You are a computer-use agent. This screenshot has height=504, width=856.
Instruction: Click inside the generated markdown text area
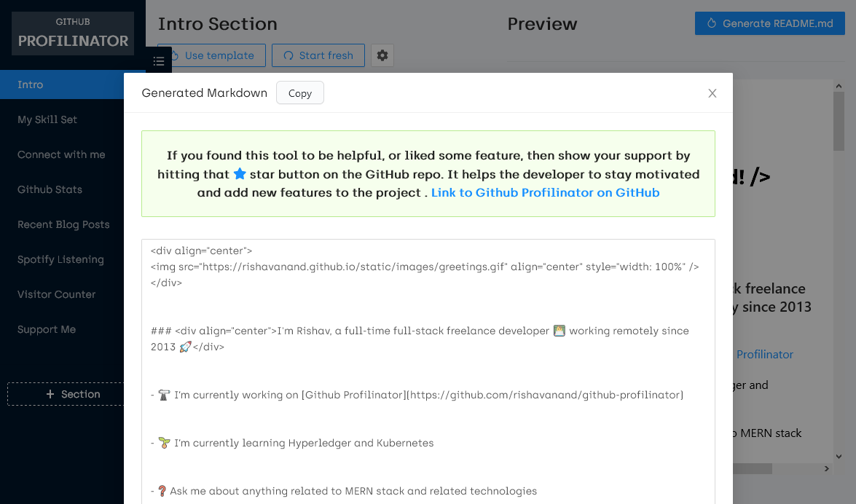[428, 371]
